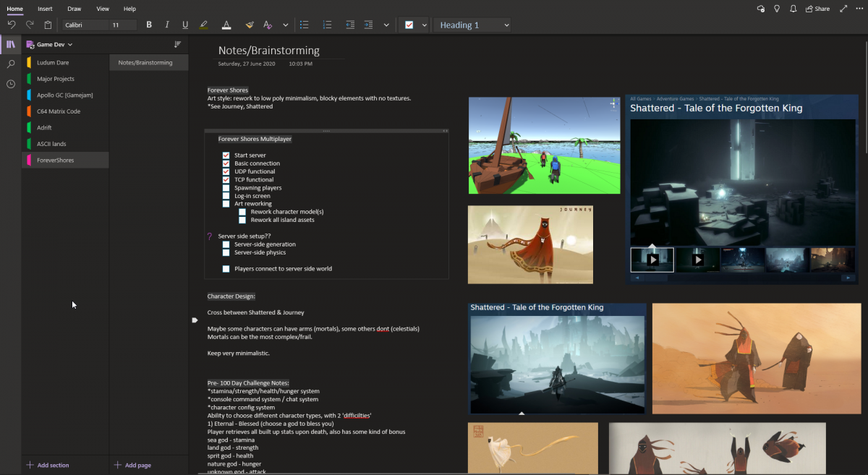Screen dimensions: 868x475
Task: Switch to the Draw tab
Action: pyautogui.click(x=74, y=9)
